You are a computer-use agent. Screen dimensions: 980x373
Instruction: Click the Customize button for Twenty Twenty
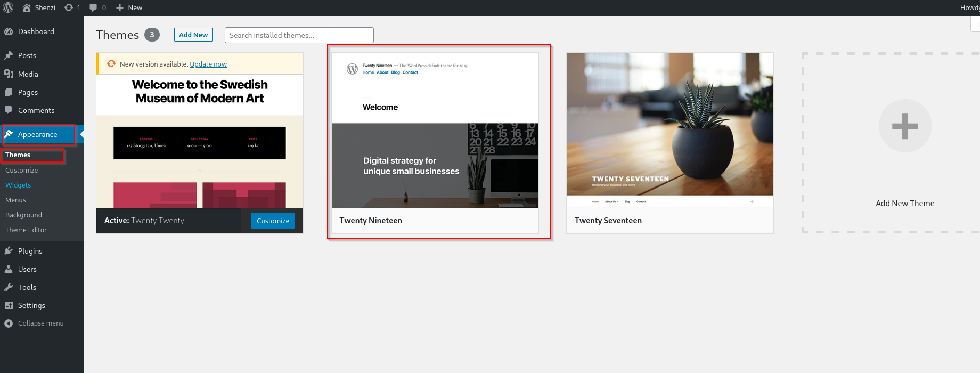tap(273, 221)
